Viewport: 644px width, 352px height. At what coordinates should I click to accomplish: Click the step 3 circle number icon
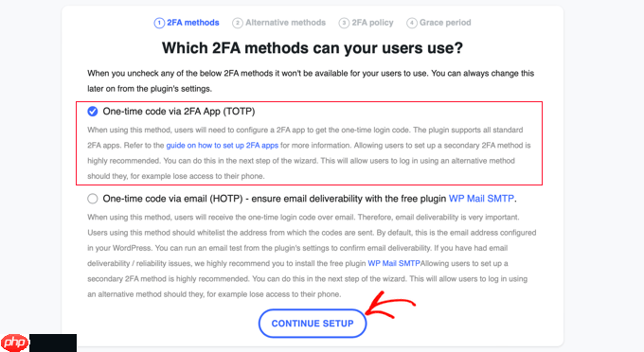[344, 23]
